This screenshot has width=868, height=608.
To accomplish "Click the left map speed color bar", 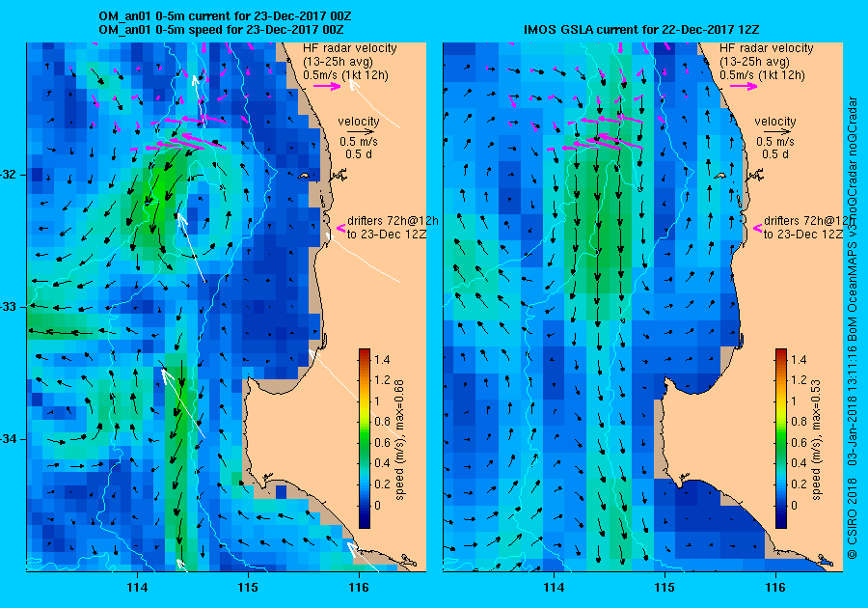I will click(x=365, y=438).
